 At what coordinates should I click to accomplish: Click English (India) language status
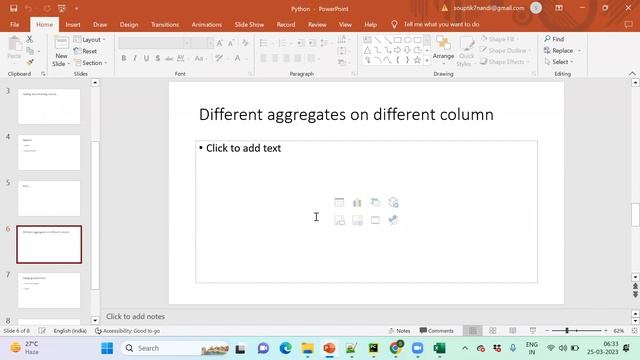[70, 331]
